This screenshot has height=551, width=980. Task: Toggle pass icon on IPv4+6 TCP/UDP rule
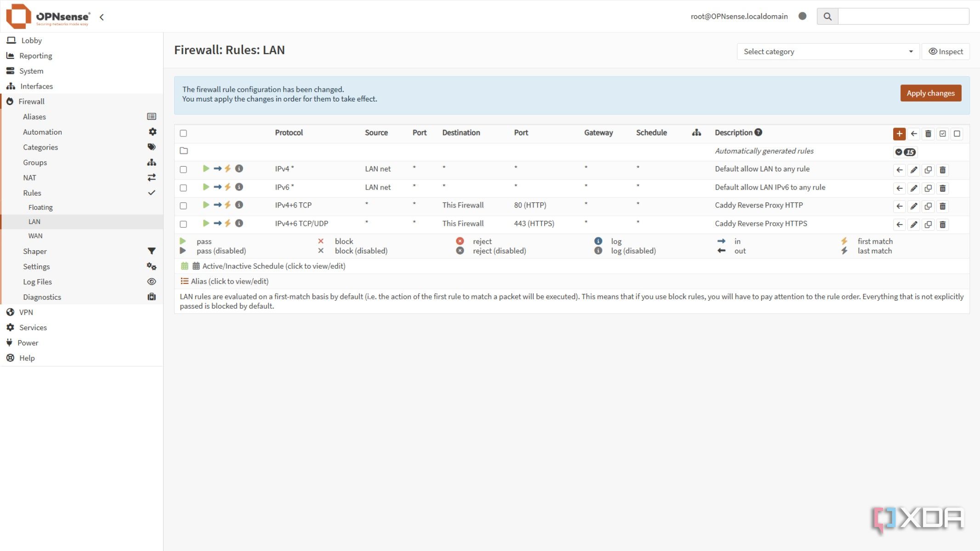(x=206, y=223)
